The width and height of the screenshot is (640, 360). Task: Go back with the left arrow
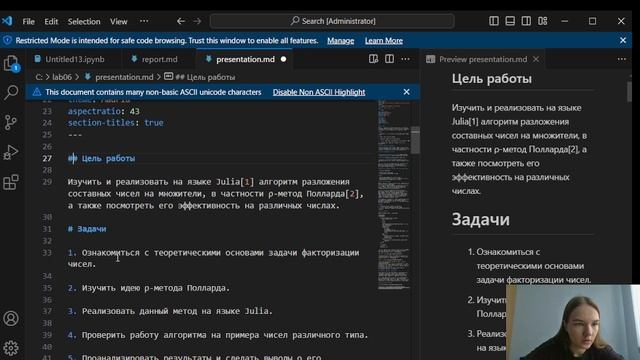(x=181, y=21)
